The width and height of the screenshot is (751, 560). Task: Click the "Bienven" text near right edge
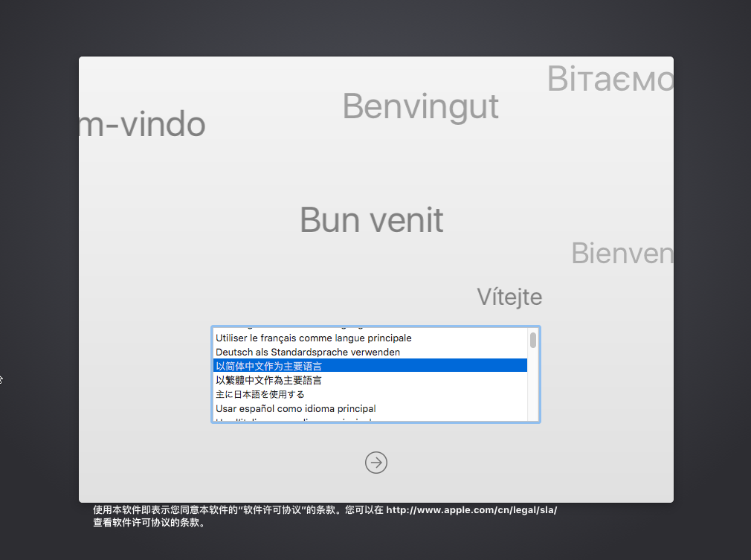click(622, 253)
